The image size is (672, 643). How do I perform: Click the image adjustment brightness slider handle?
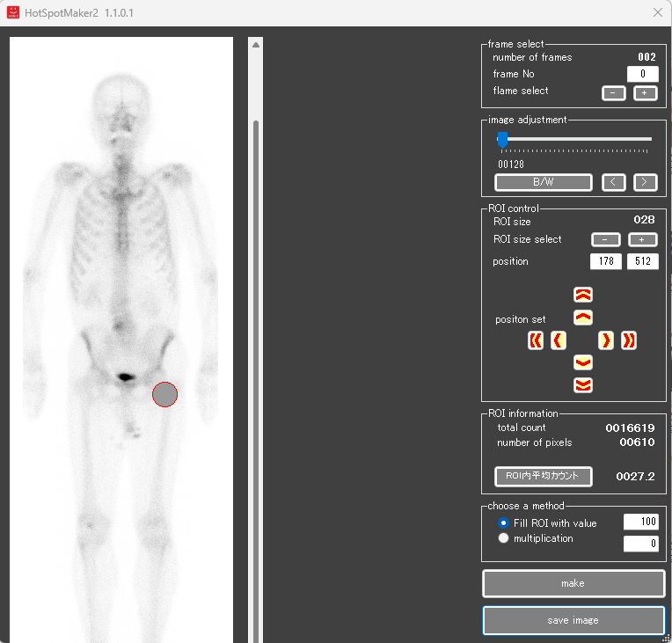tap(502, 140)
